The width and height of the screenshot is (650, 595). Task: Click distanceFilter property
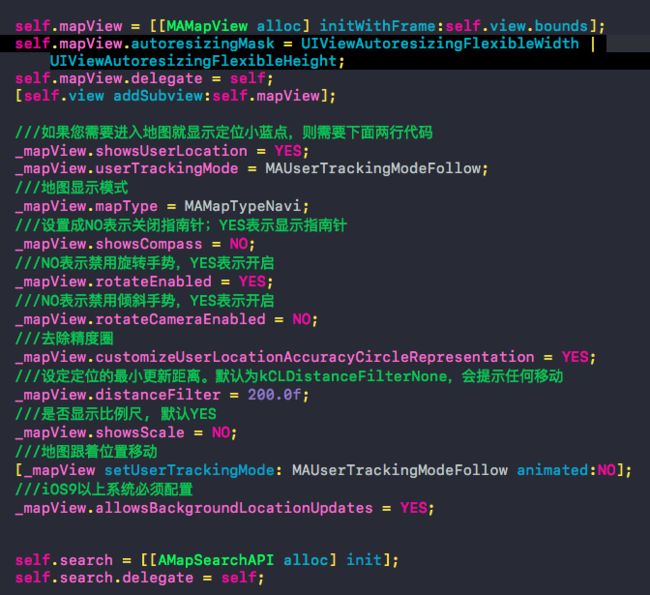pos(158,395)
